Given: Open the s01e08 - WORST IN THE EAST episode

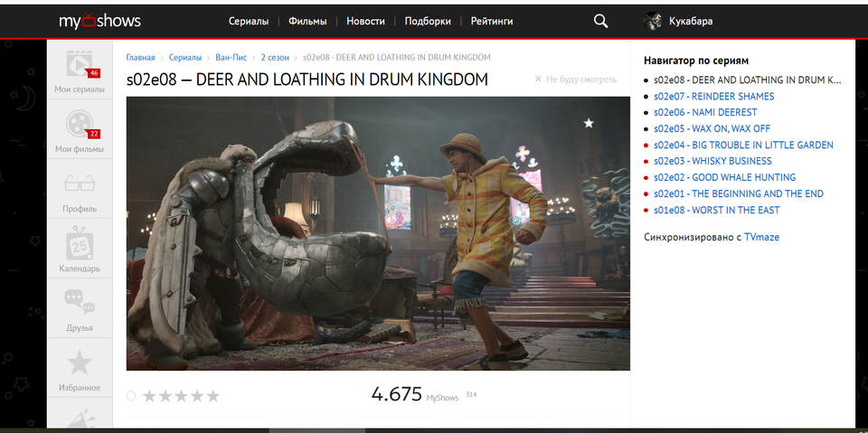Looking at the screenshot, I should (716, 211).
